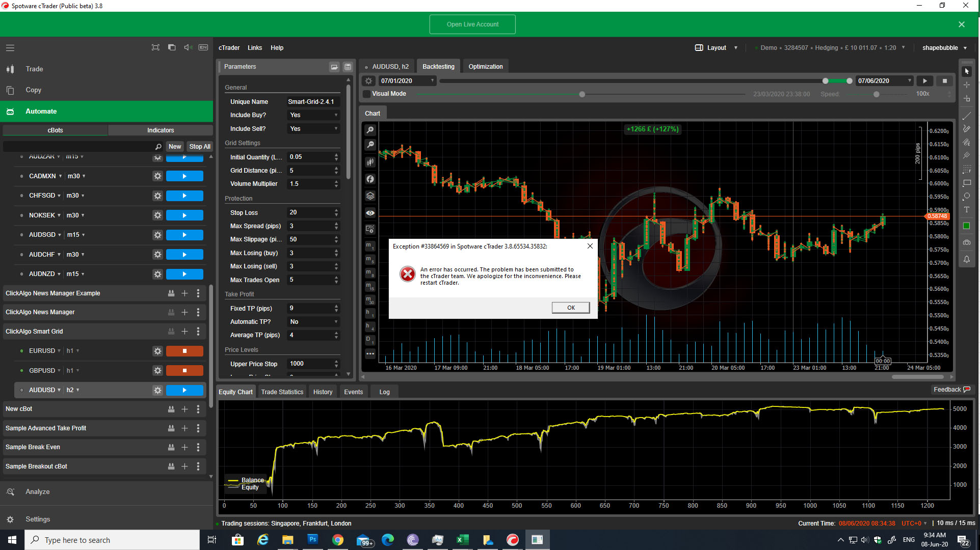980x550 pixels.
Task: Open the Feedback link
Action: pyautogui.click(x=951, y=390)
